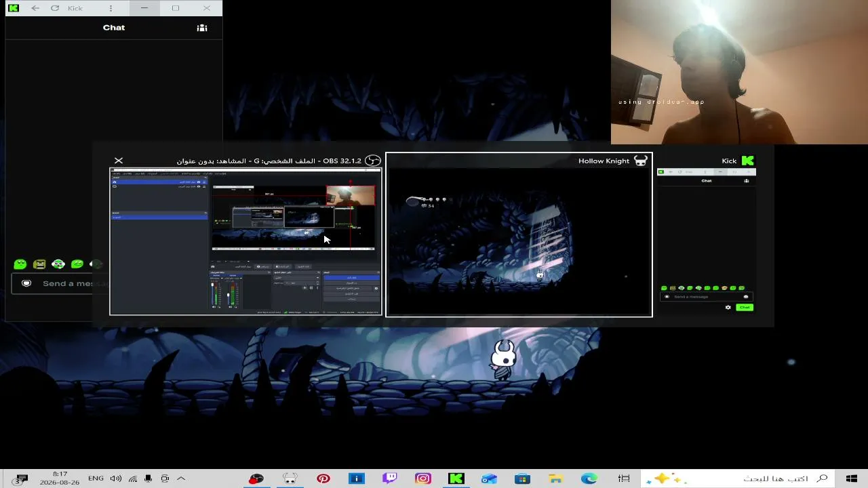868x488 pixels.
Task: Click the Hollow Knight icon in task switcher
Action: click(641, 161)
